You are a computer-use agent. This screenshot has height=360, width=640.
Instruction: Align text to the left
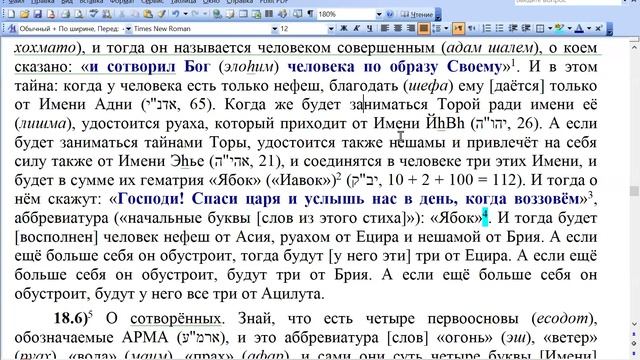coord(384,28)
